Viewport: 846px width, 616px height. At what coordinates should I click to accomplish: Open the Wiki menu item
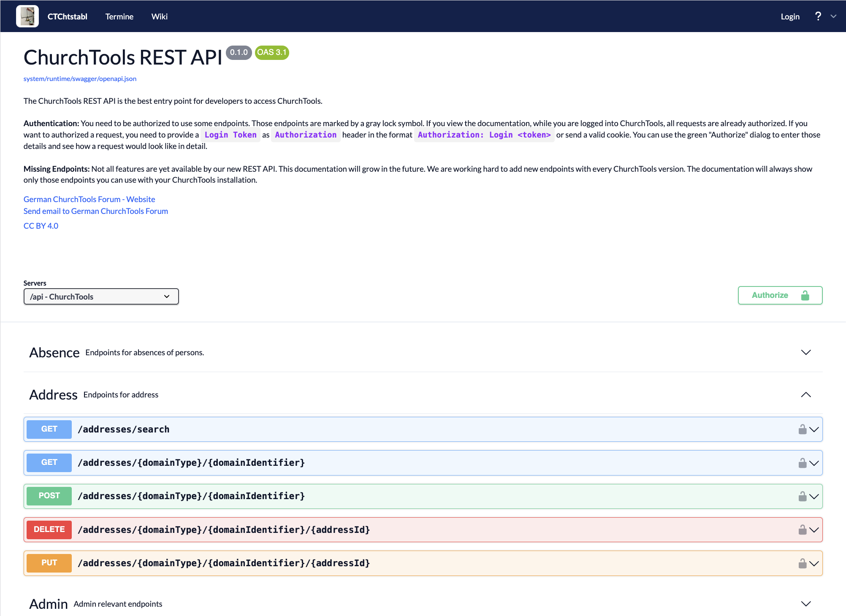[x=159, y=16]
